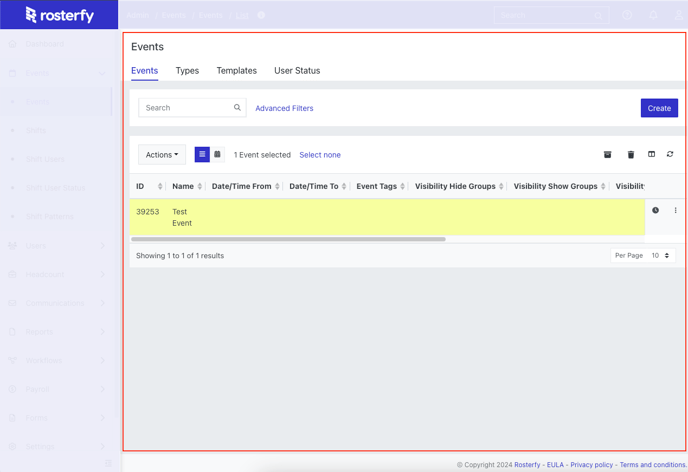This screenshot has width=688, height=472.
Task: Open the Dashboard home icon in sidebar
Action: 12,44
